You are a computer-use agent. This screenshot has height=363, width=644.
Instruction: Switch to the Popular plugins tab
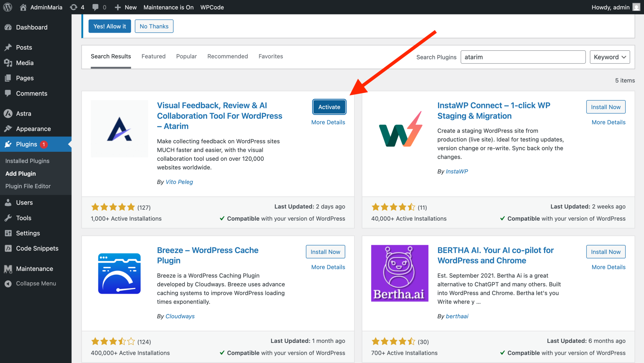click(186, 56)
